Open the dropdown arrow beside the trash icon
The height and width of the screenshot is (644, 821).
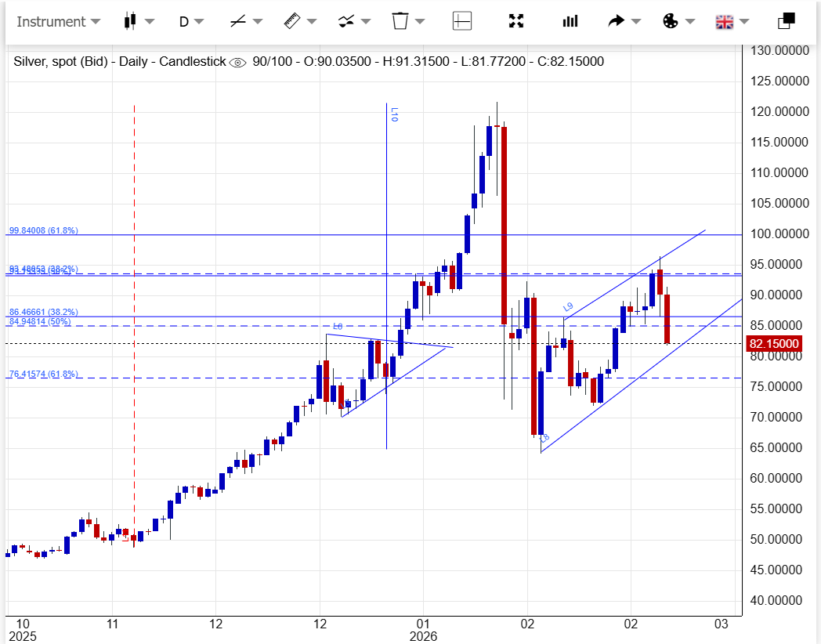[420, 21]
